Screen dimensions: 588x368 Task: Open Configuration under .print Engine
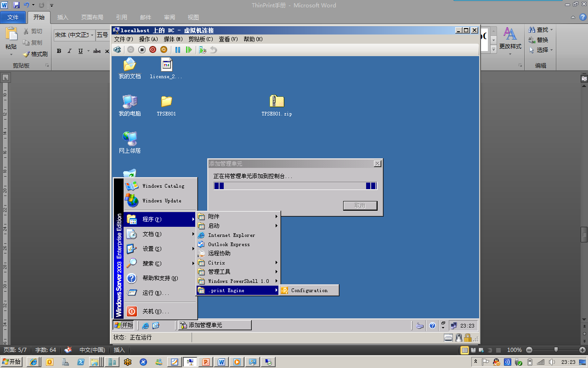click(309, 290)
